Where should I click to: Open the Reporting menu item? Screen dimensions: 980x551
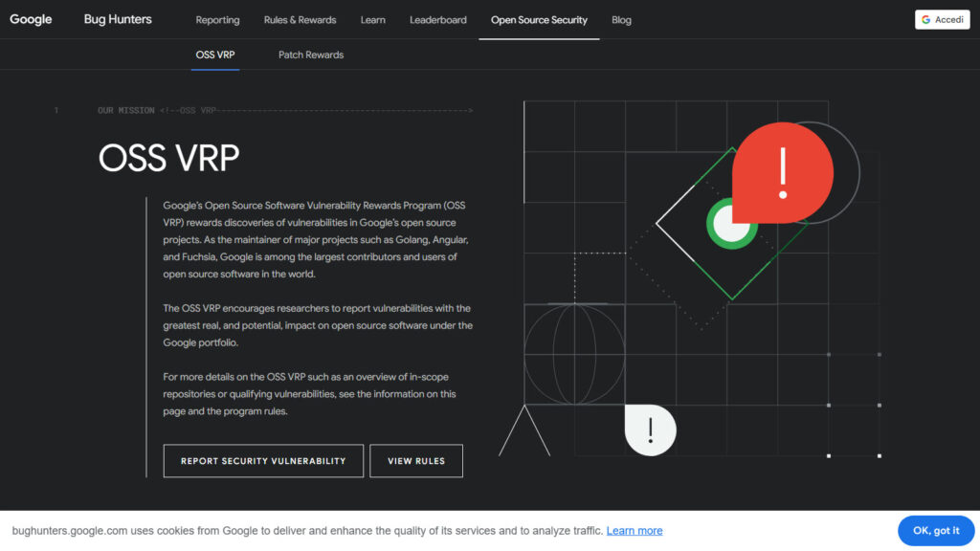point(217,20)
